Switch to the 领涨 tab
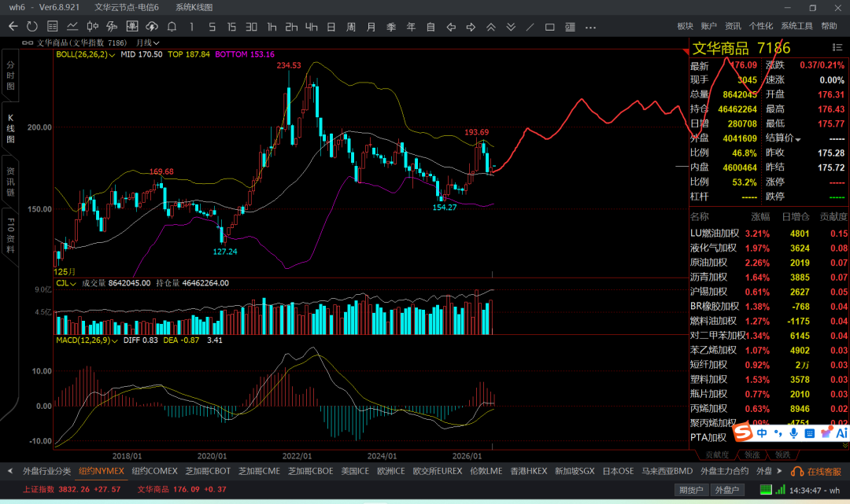Viewport: 850px width, 504px height. click(752, 454)
